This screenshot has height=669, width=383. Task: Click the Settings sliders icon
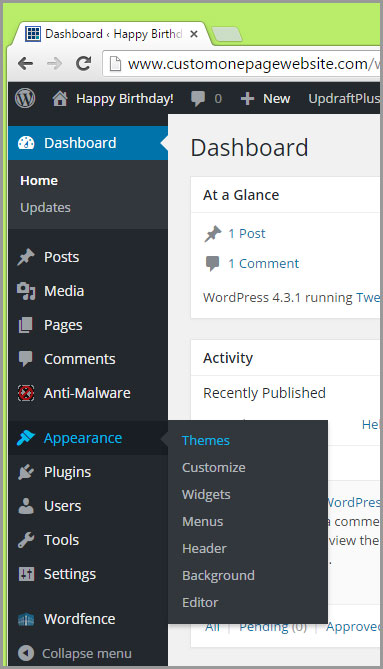pos(26,574)
